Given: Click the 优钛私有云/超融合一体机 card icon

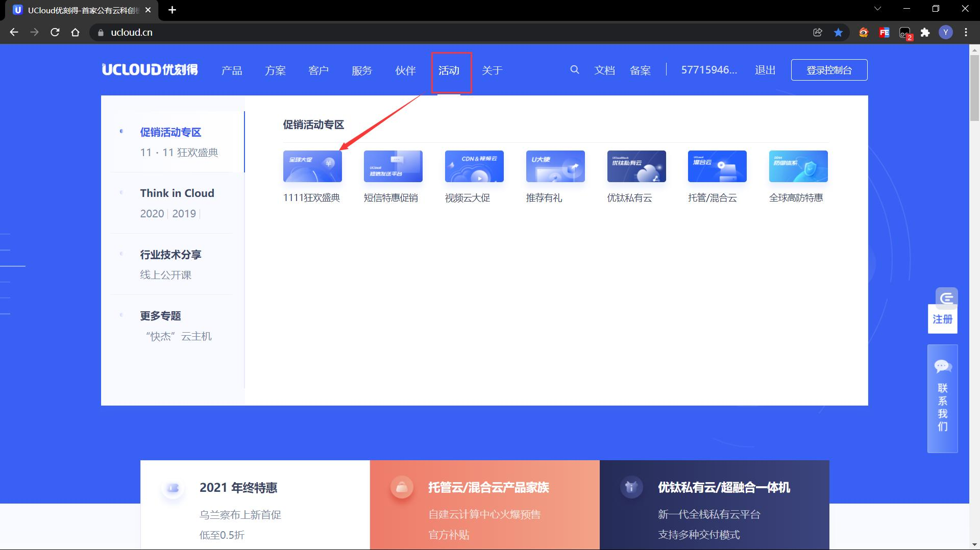Looking at the screenshot, I should 631,487.
